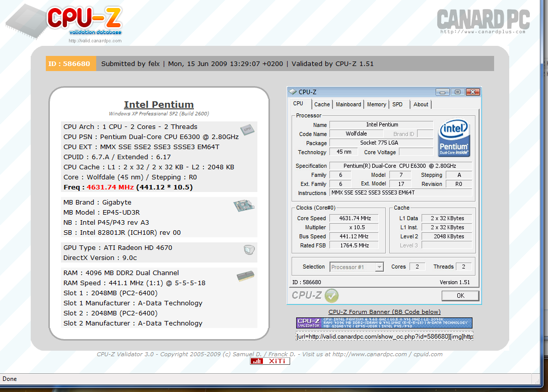This screenshot has height=392, width=548.
Task: Click the CPU PSN Pentium Dual-Core E6300 line
Action: pyautogui.click(x=151, y=137)
